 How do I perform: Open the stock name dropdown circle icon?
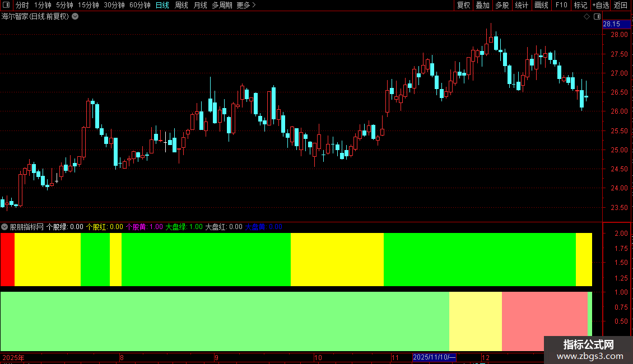[x=75, y=17]
